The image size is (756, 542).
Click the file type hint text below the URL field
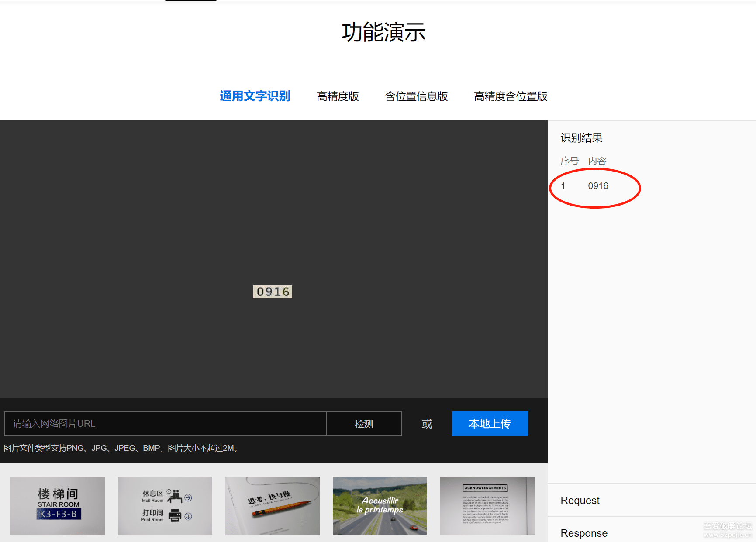coord(122,448)
